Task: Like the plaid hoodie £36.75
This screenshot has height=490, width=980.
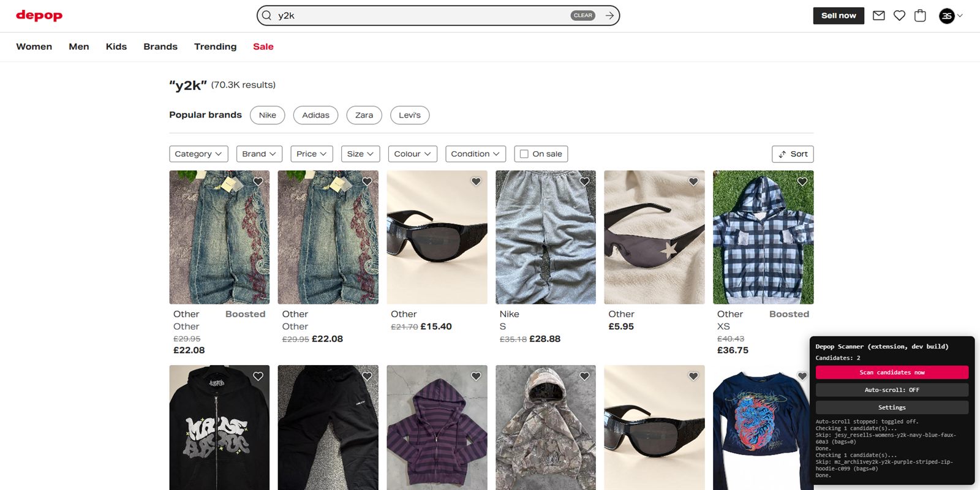Action: coord(802,181)
